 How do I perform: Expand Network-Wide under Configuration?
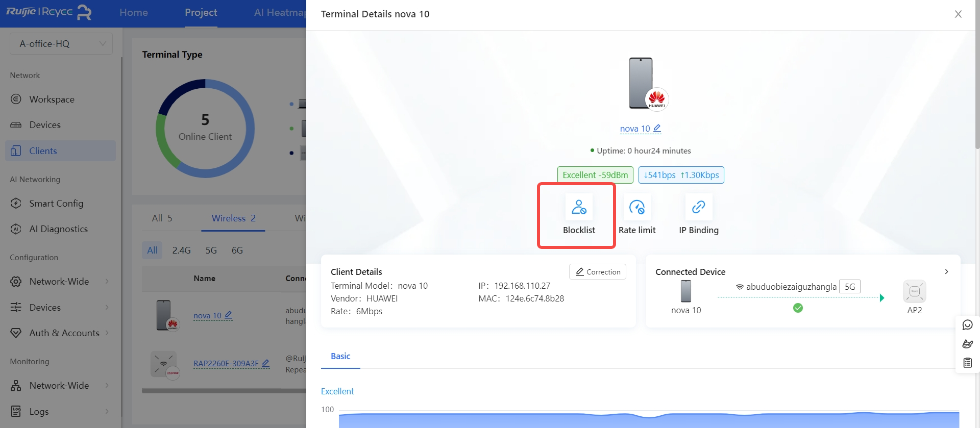click(60, 282)
